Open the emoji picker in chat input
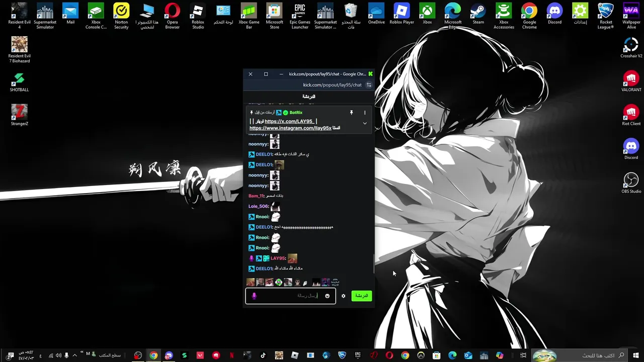The width and height of the screenshot is (644, 362). [327, 296]
